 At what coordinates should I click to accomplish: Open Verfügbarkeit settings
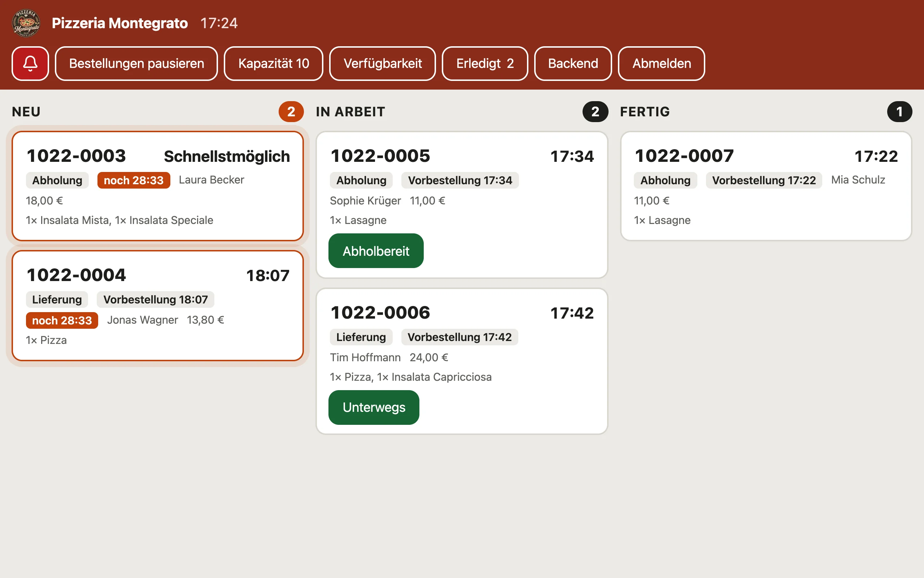382,64
